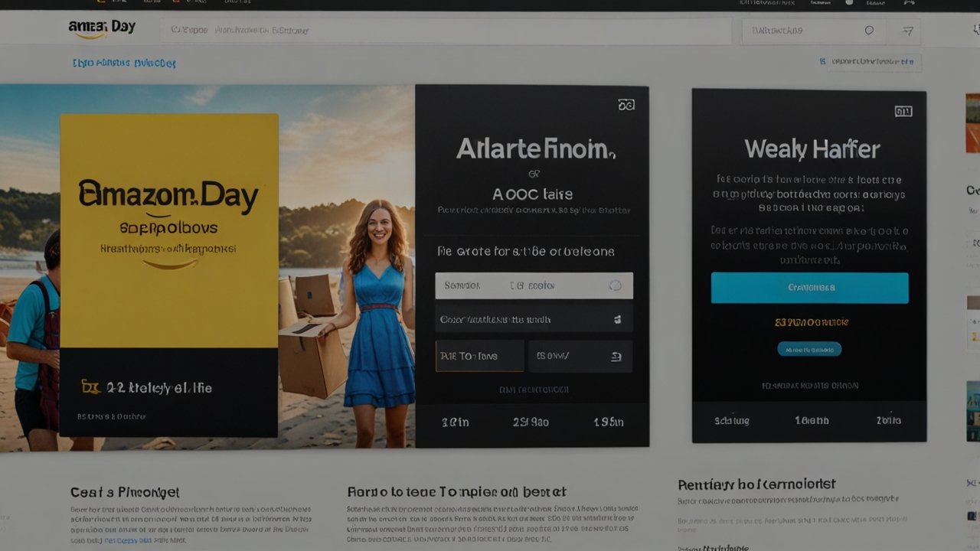The height and width of the screenshot is (551, 980).
Task: Open the top-right bordered dropdown below search
Action: coord(874,61)
